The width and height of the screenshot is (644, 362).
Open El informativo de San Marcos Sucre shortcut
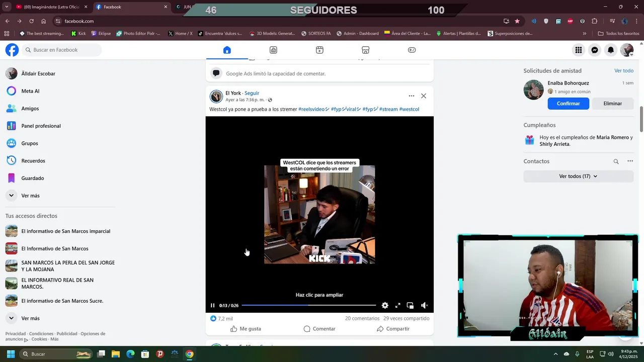pos(60,301)
